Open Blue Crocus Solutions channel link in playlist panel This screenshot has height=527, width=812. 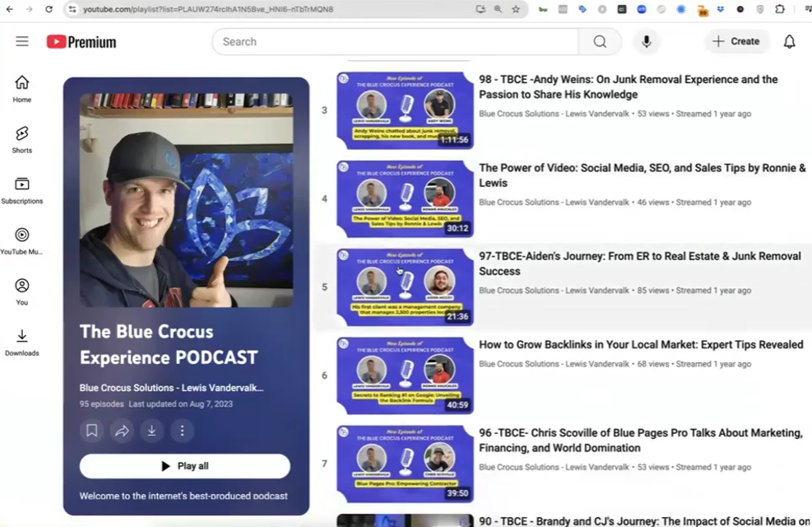(x=171, y=388)
